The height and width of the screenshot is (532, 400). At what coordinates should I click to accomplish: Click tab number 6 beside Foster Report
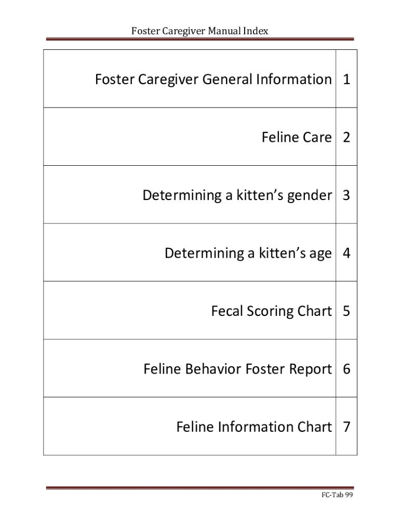(x=346, y=369)
